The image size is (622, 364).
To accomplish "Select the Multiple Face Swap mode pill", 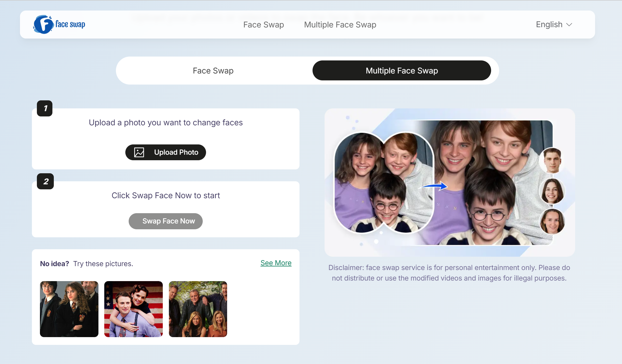I will click(x=402, y=71).
